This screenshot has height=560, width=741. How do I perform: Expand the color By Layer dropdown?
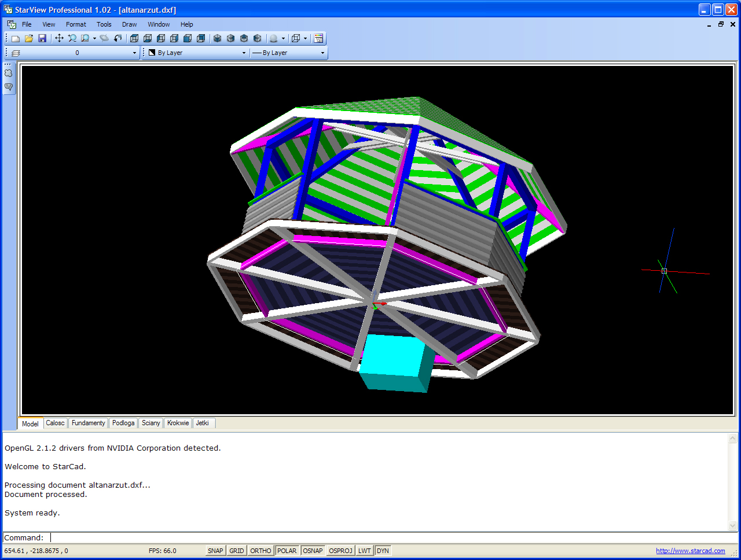click(x=244, y=53)
